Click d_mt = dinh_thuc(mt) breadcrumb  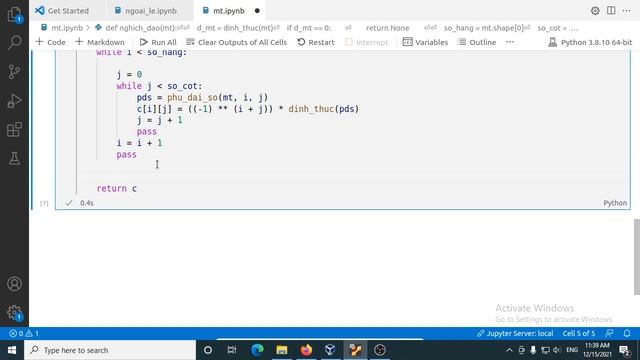pyautogui.click(x=237, y=28)
